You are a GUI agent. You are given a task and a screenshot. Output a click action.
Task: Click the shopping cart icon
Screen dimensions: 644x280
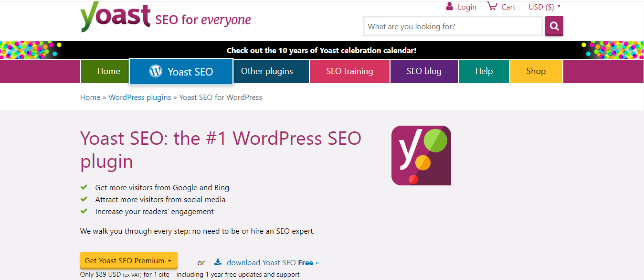coord(492,6)
